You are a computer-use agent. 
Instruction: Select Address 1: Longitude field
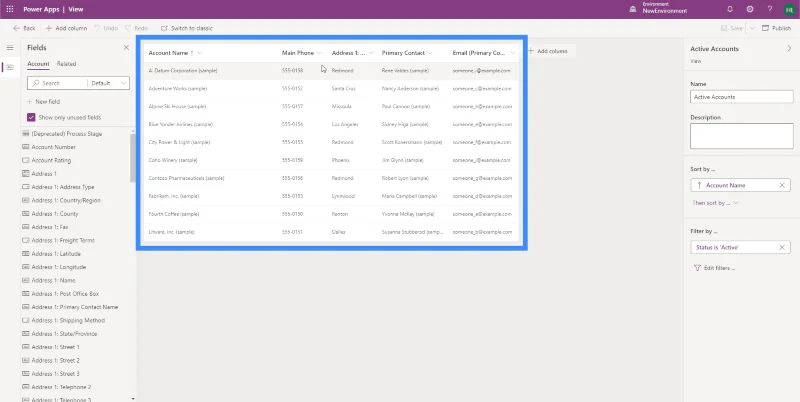click(54, 267)
